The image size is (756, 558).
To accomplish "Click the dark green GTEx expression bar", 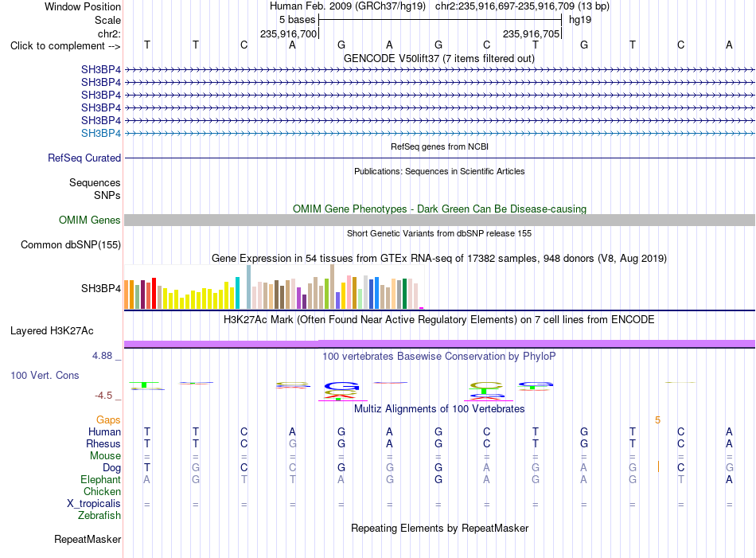I will click(404, 294).
